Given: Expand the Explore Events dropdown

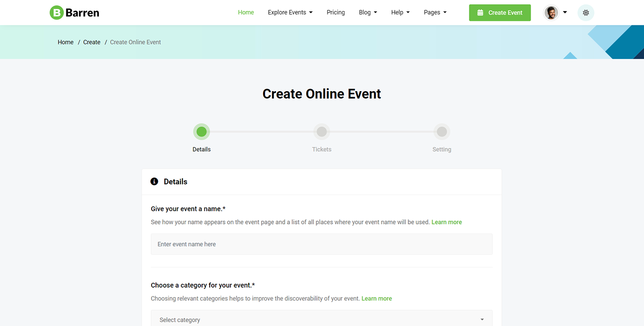Looking at the screenshot, I should click(290, 12).
